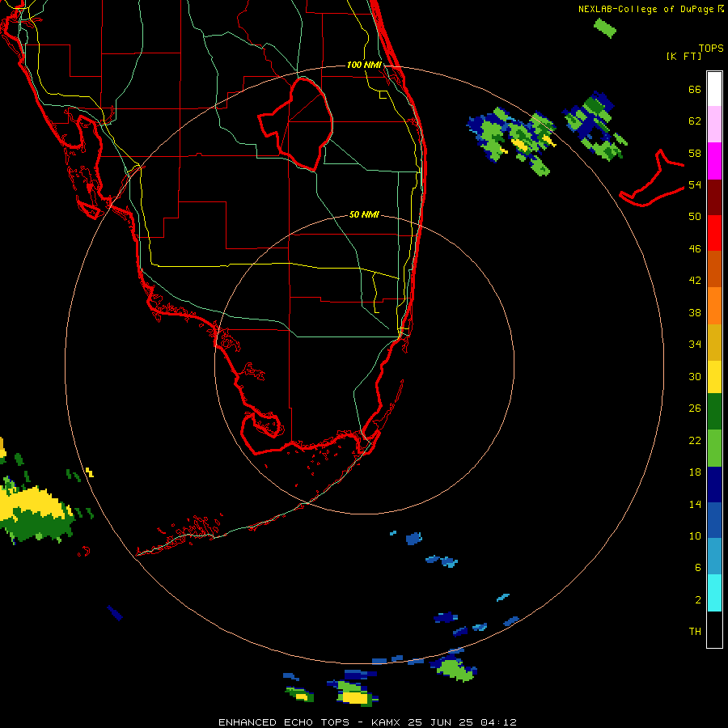Click the medium blue 18 kft legend swatch
Image resolution: width=728 pixels, height=728 pixels.
click(x=714, y=520)
